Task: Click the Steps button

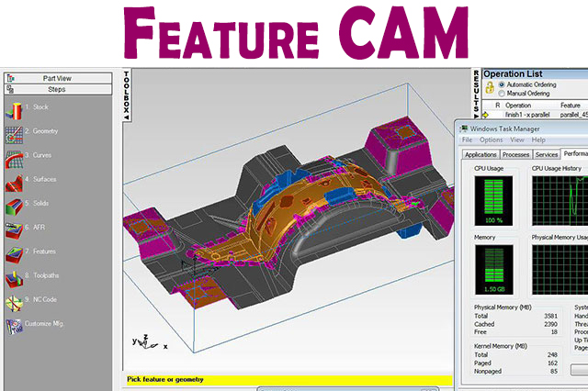Action: point(58,89)
